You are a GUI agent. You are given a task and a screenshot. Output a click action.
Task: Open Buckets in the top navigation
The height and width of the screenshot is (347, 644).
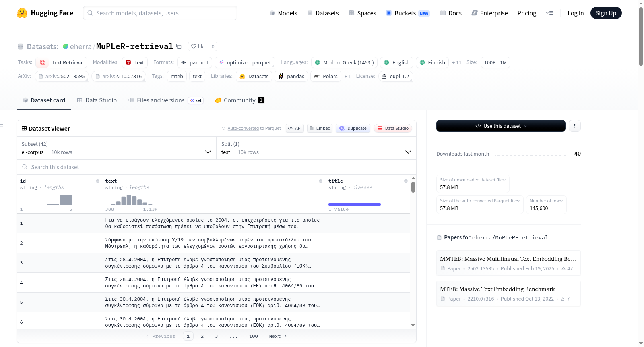coord(408,13)
